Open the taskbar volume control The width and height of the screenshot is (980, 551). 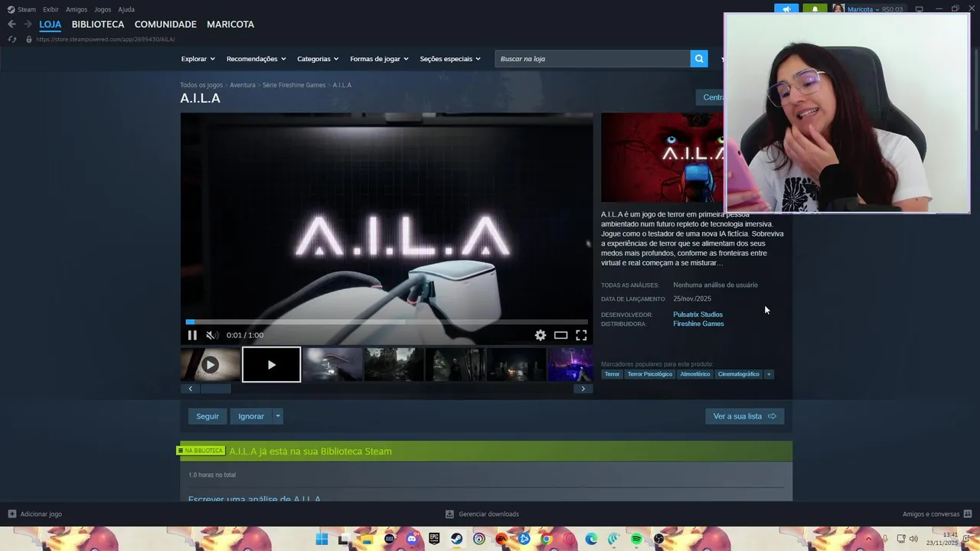point(913,540)
